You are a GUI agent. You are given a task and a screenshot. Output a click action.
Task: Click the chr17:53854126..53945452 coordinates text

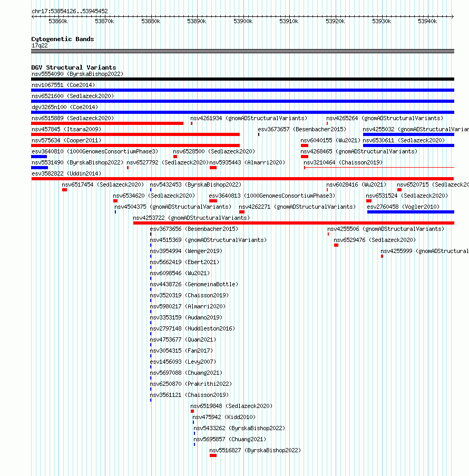[x=70, y=11]
